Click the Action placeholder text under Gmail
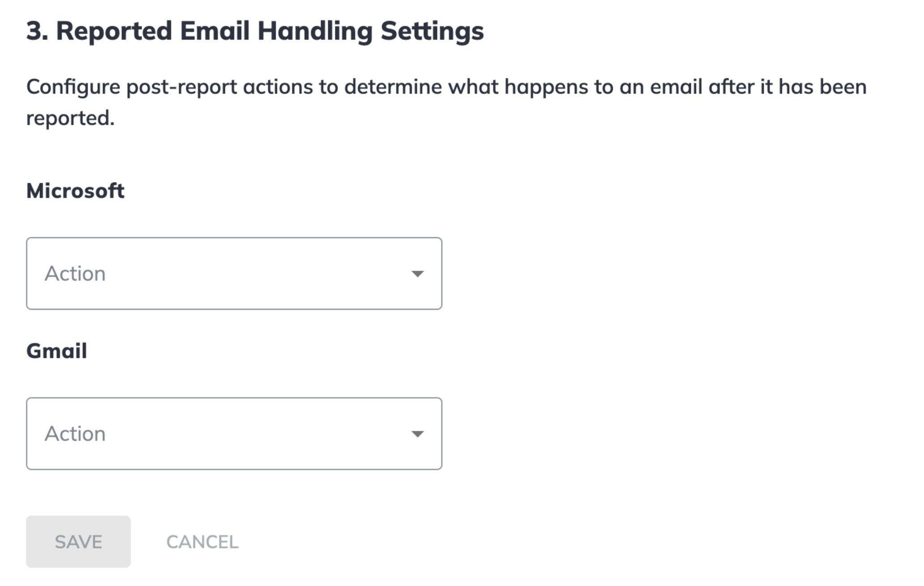The width and height of the screenshot is (924, 586). point(75,433)
